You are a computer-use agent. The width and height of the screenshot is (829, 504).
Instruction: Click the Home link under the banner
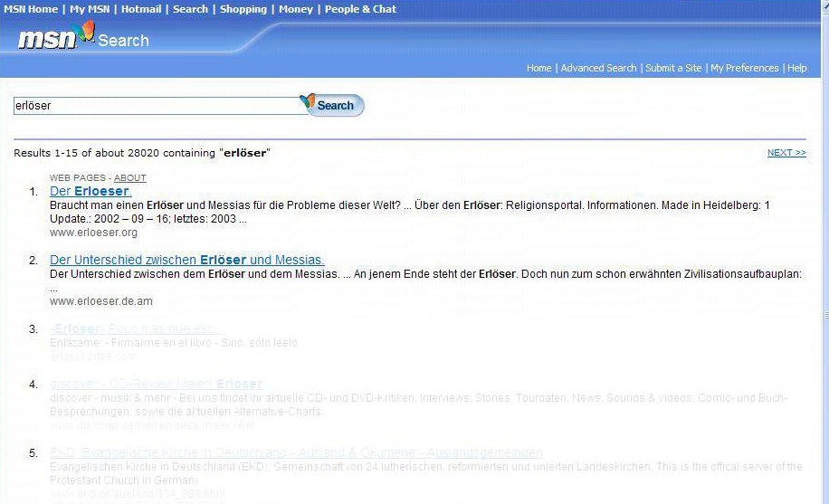coord(538,68)
